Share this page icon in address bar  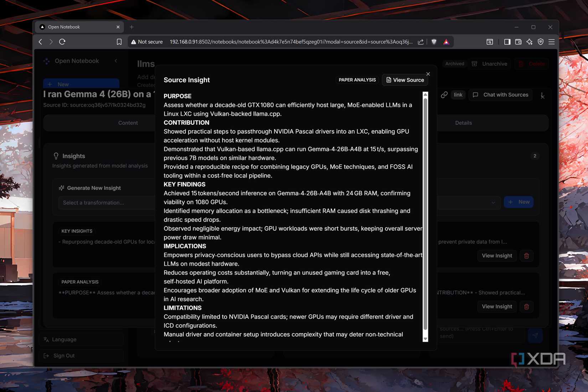click(x=421, y=42)
